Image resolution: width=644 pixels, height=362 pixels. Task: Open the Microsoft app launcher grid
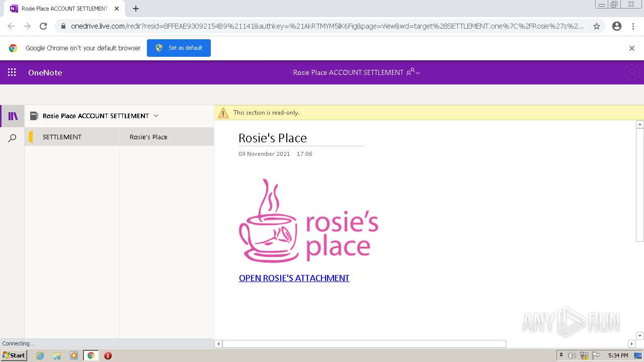click(12, 72)
